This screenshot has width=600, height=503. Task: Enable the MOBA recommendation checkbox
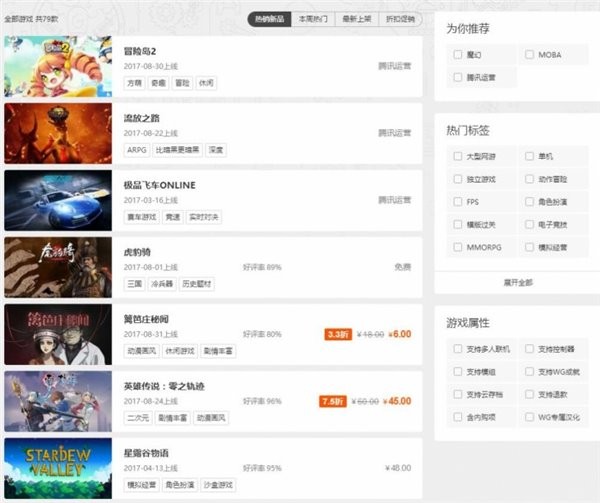(x=529, y=55)
